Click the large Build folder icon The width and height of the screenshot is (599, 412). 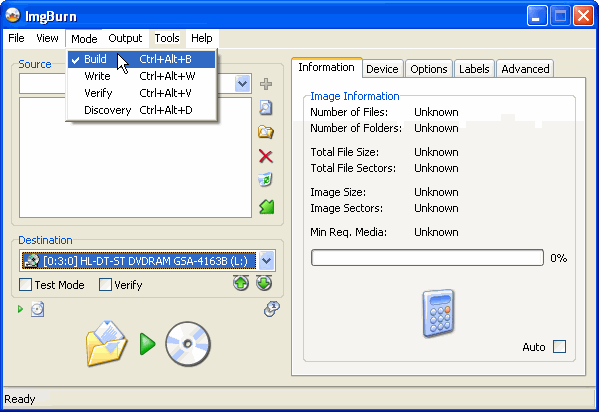107,343
